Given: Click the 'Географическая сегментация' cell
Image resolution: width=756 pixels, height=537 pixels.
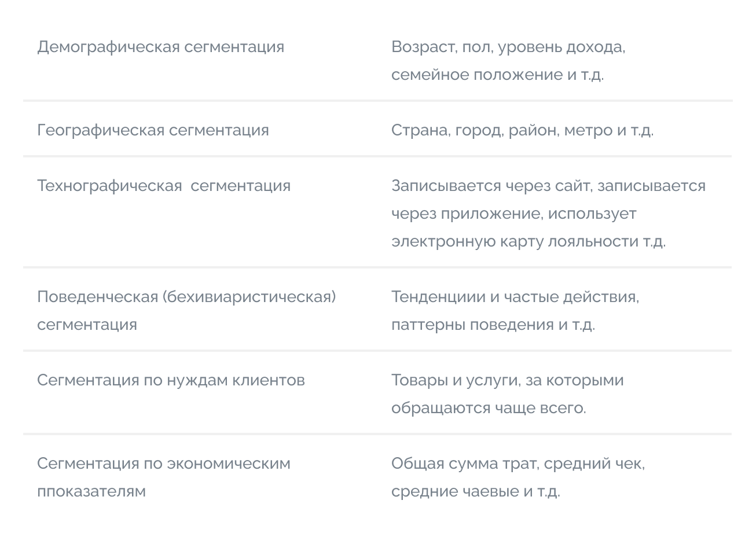Looking at the screenshot, I should click(153, 130).
